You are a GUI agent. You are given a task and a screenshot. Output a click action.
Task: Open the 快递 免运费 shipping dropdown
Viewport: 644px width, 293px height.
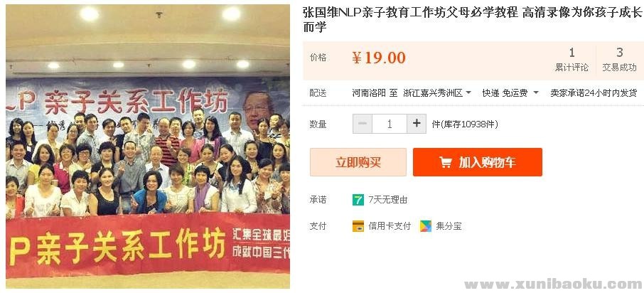[x=510, y=93]
